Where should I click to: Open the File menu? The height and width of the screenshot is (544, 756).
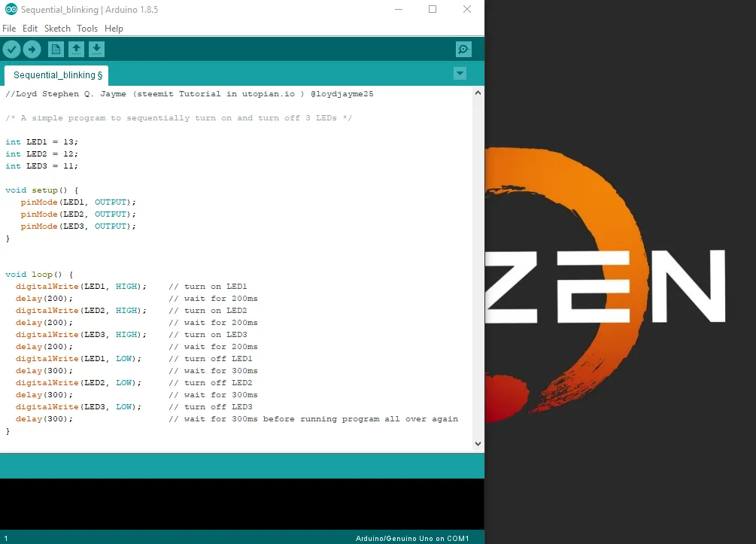9,29
